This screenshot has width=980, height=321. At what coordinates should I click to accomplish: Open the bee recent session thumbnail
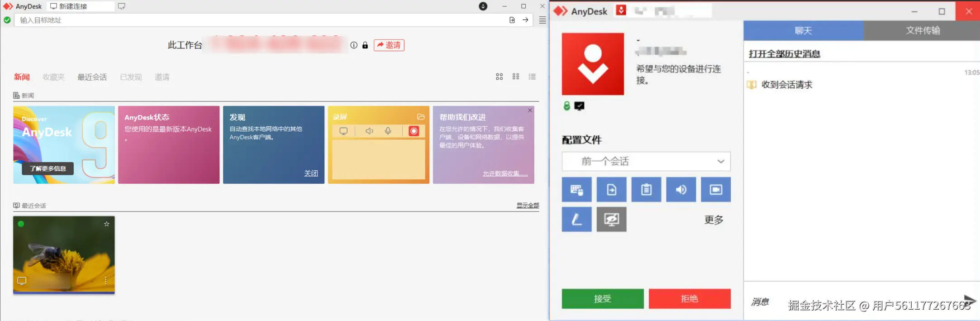point(64,254)
